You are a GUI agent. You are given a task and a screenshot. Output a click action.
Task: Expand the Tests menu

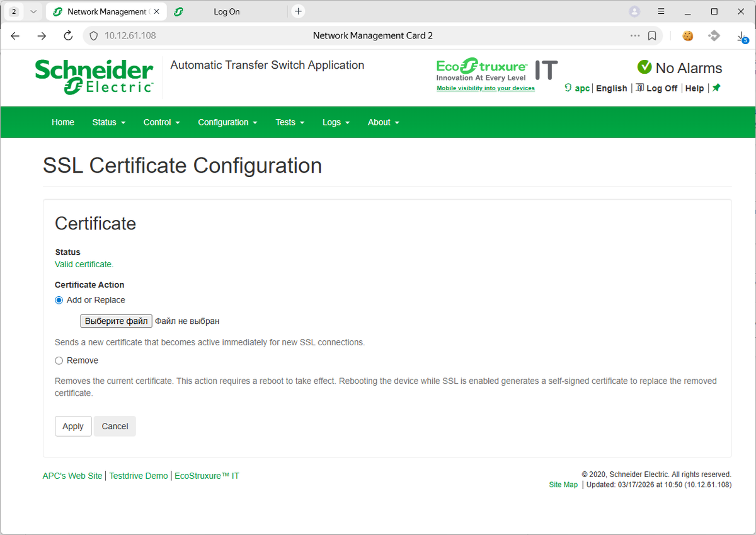point(290,122)
